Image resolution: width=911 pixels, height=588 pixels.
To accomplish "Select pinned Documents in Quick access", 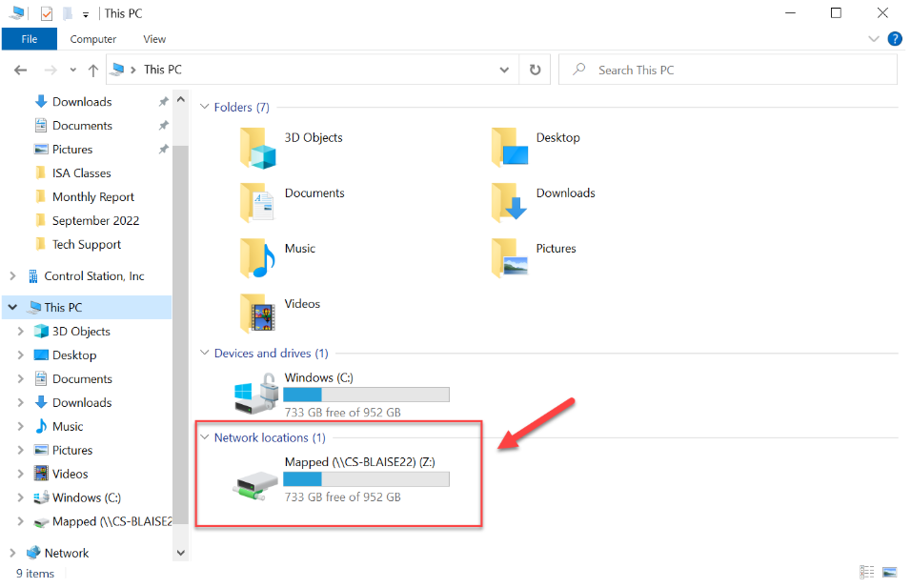I will pos(82,126).
